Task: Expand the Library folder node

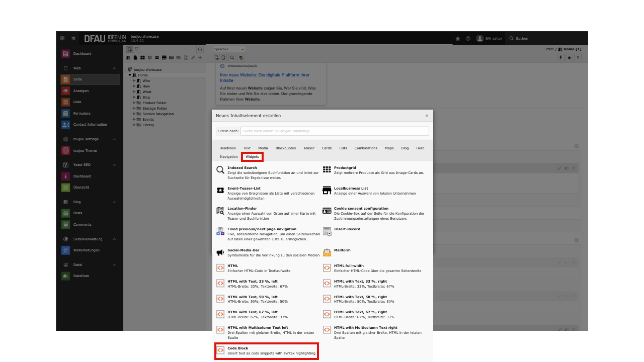Action: 134,125
